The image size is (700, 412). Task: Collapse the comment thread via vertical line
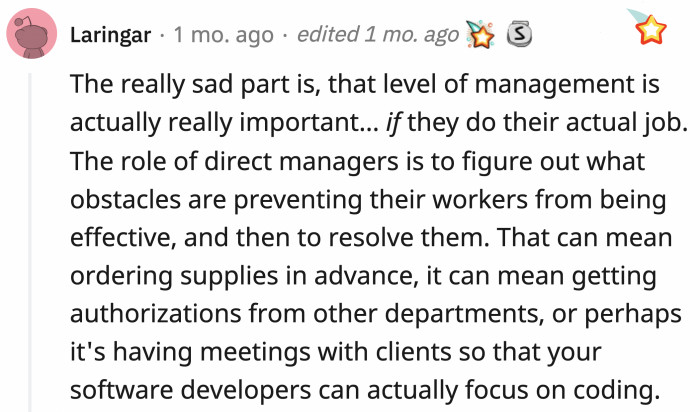coord(30,242)
